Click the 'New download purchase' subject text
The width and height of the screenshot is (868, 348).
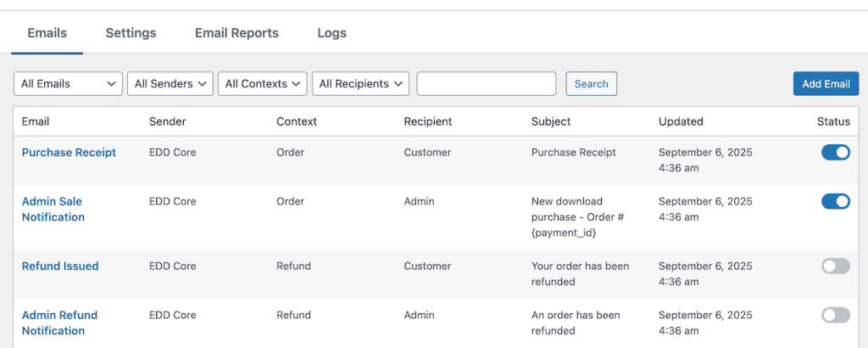(578, 217)
